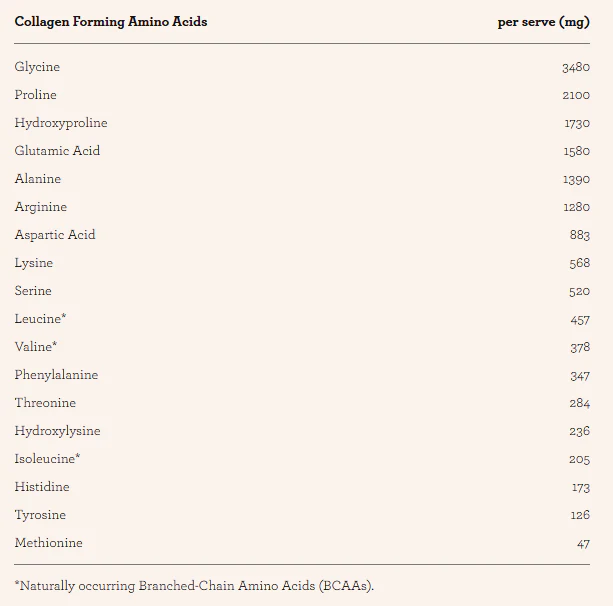Click the Arginine row label

41,207
